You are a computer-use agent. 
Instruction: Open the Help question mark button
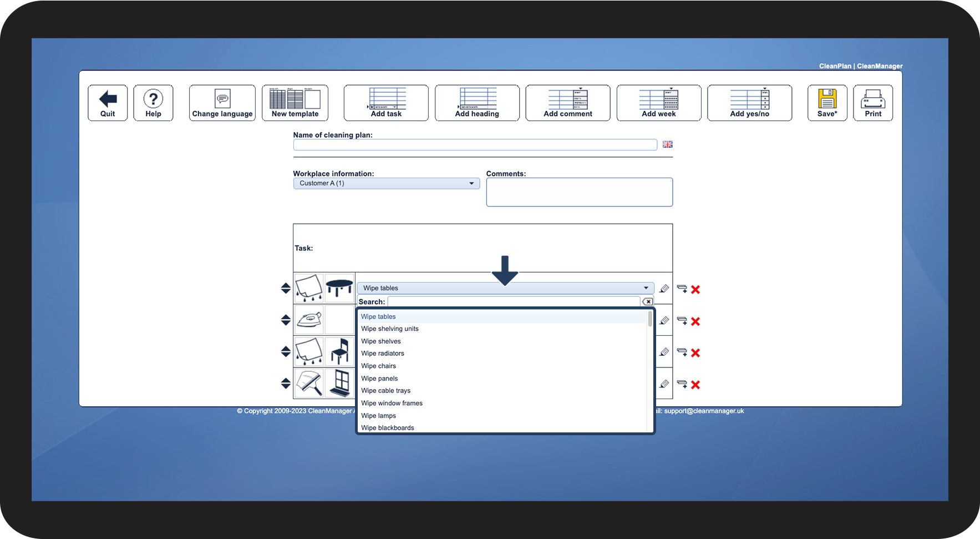[153, 103]
